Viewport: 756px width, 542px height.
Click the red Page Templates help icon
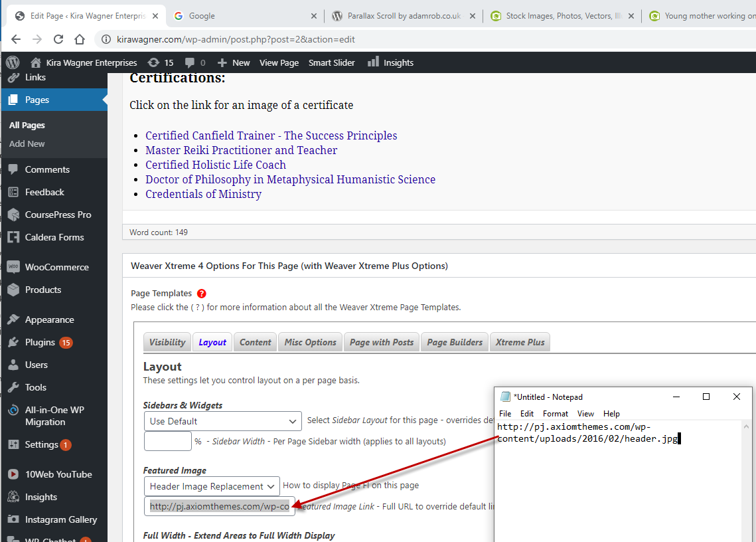point(202,294)
